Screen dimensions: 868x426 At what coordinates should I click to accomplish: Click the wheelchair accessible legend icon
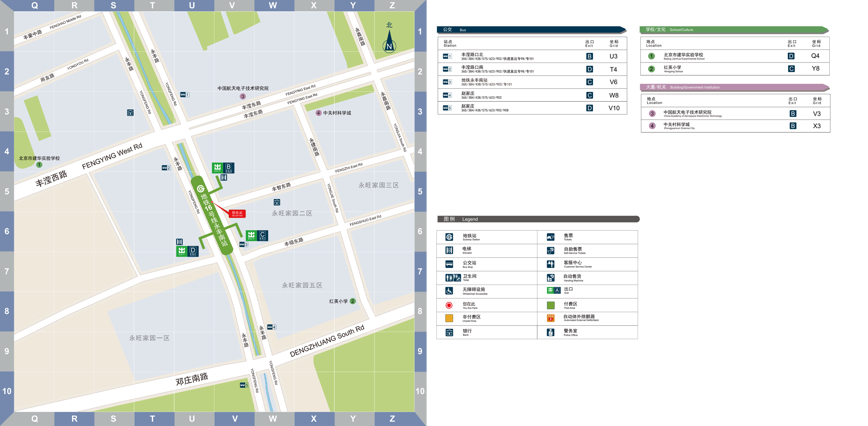(x=449, y=291)
